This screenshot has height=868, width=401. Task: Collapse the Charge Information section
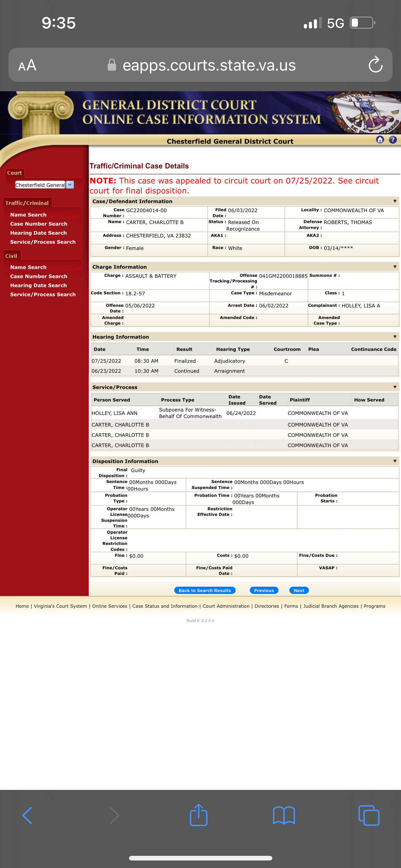[x=395, y=267]
